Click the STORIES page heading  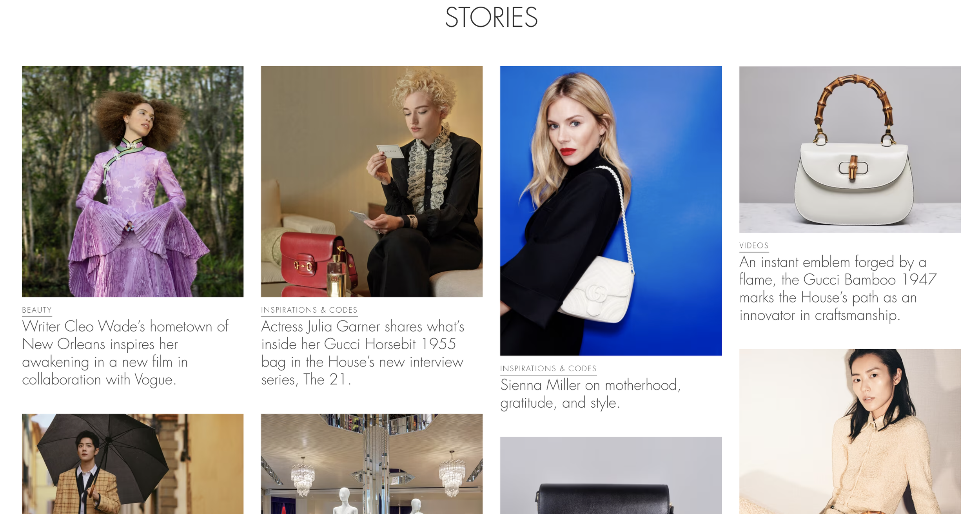(x=491, y=17)
